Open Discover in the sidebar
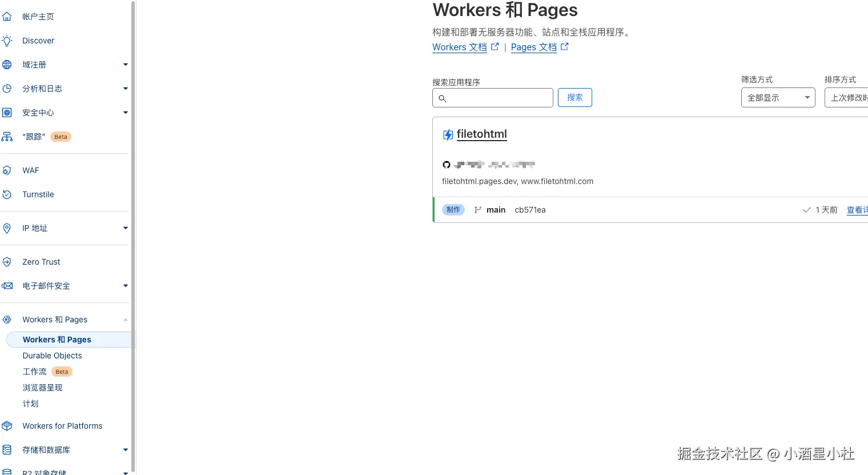 pos(38,41)
